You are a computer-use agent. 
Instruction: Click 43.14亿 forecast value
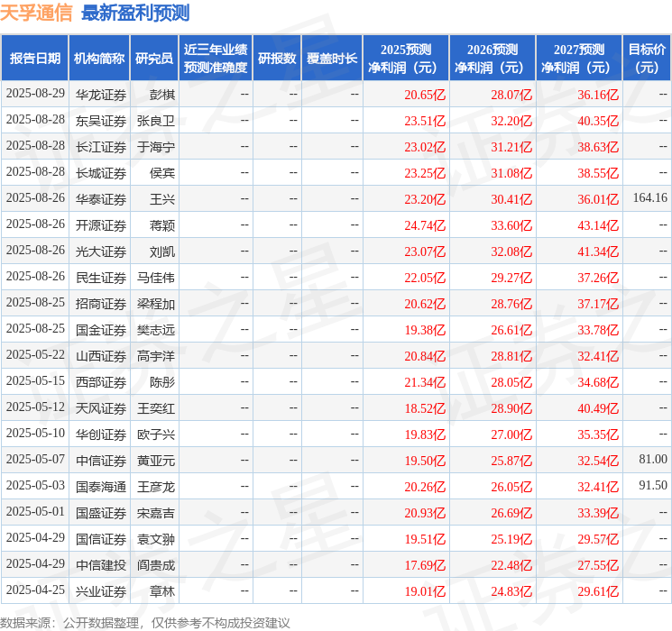coord(598,225)
